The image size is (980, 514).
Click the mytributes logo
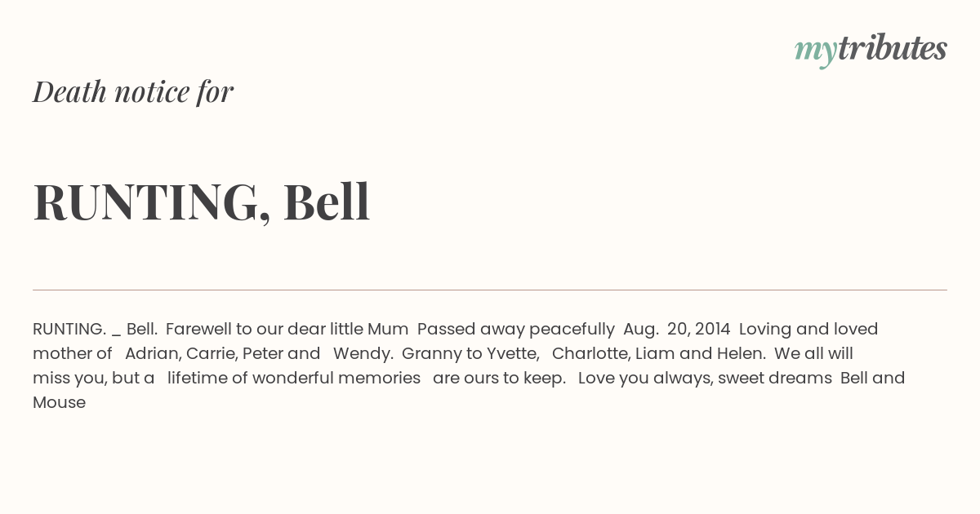tap(871, 51)
